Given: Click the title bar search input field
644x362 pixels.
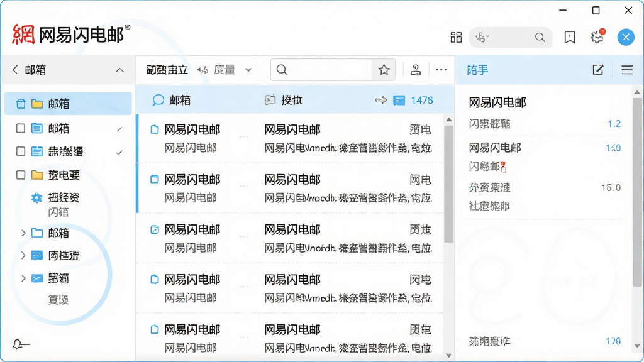Looking at the screenshot, I should point(512,38).
